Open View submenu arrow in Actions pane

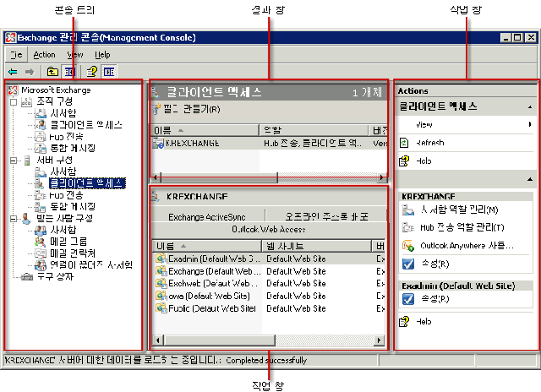[530, 124]
